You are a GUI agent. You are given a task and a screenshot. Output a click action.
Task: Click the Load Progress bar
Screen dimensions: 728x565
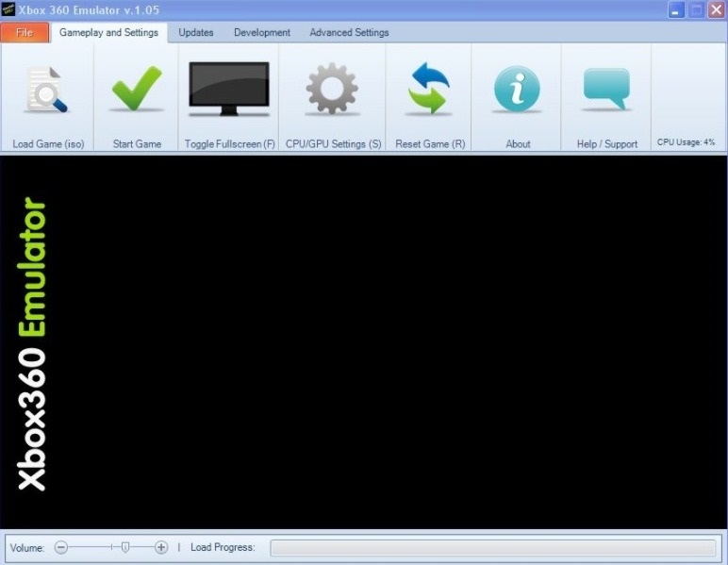(492, 547)
